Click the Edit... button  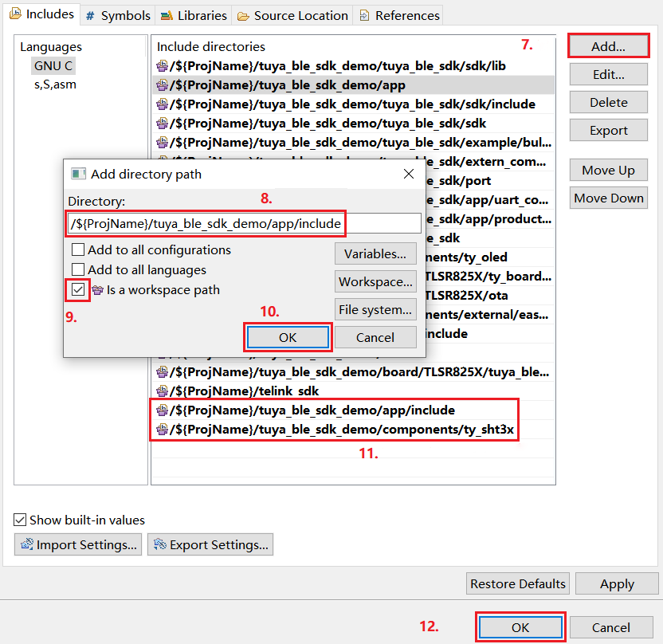coord(608,74)
